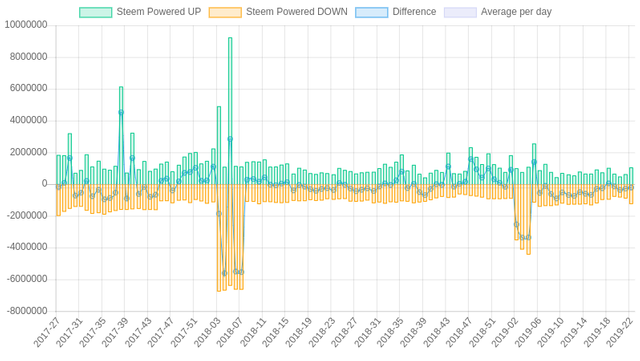Image resolution: width=640 pixels, height=361 pixels.
Task: Toggle the Average per day legend label
Action: (516, 12)
